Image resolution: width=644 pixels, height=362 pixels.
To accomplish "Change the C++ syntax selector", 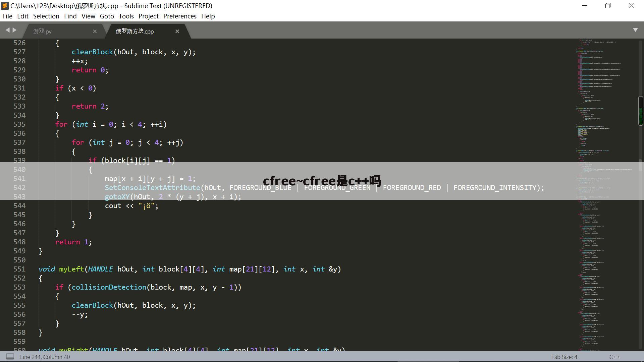I will [x=615, y=357].
